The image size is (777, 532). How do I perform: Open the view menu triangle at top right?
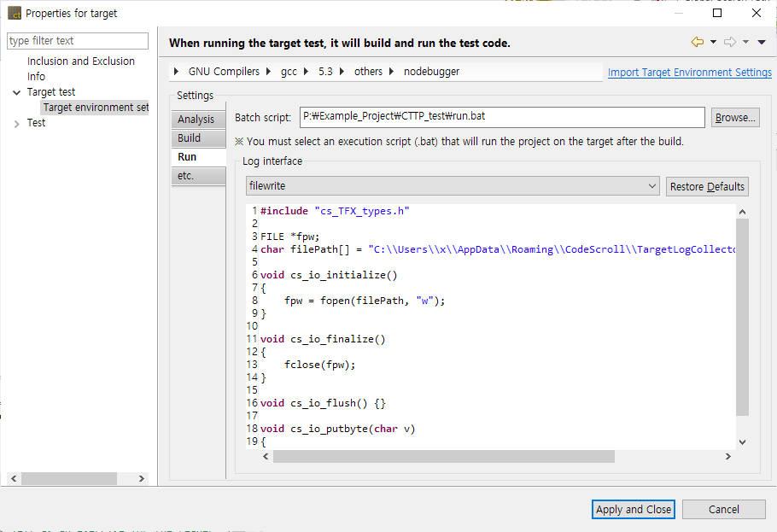762,42
